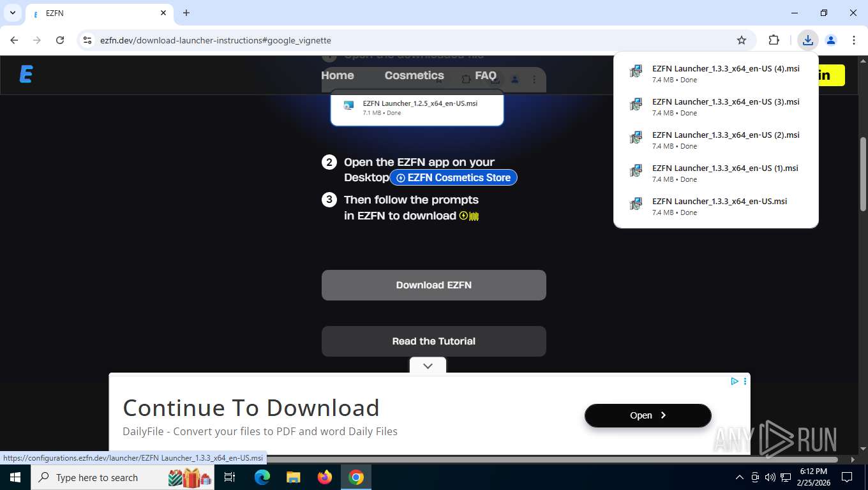
Task: Launch Microsoft Edge from the taskbar
Action: point(262,477)
